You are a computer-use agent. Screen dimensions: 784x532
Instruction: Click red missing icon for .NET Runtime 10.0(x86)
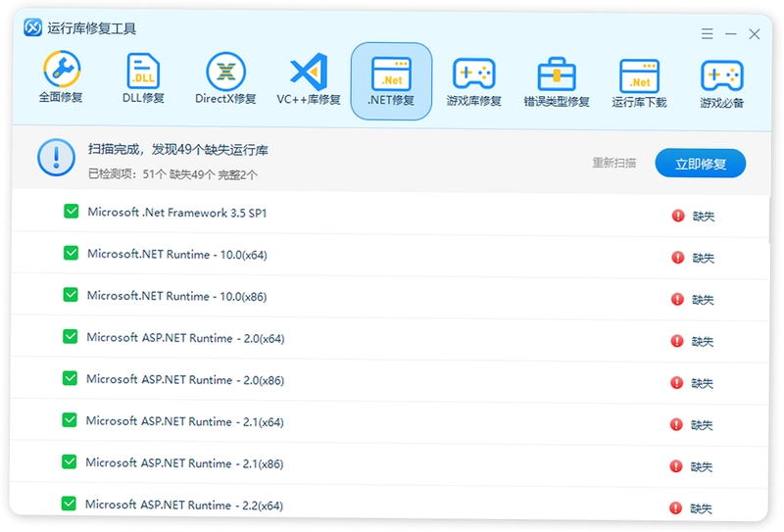click(677, 299)
